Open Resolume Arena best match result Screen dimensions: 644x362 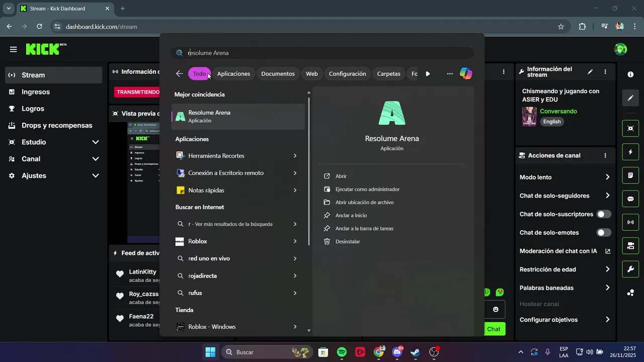pos(238,116)
